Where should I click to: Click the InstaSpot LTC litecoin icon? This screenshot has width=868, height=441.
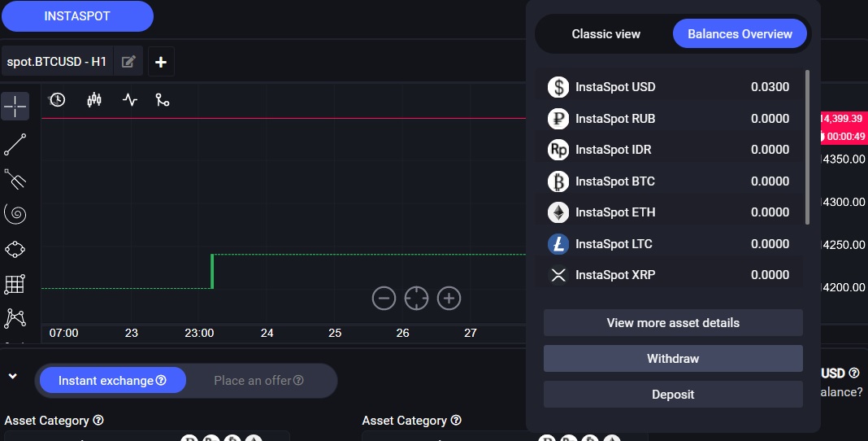pyautogui.click(x=558, y=244)
